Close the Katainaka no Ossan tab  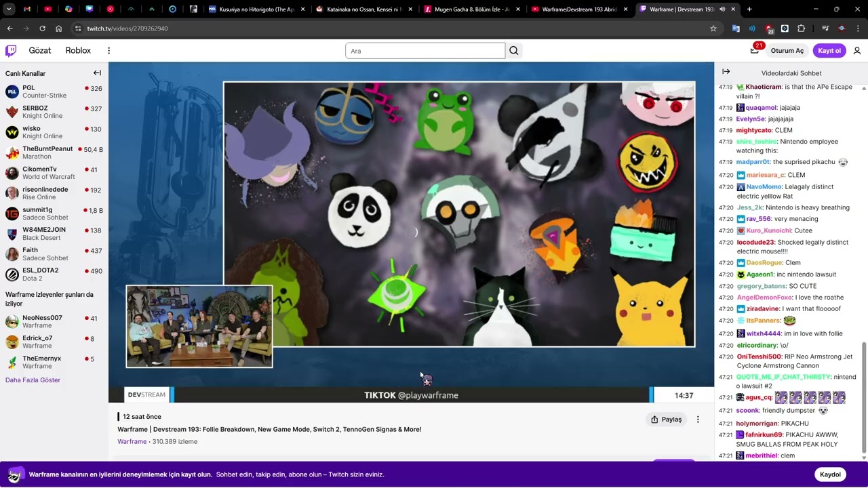(x=410, y=9)
